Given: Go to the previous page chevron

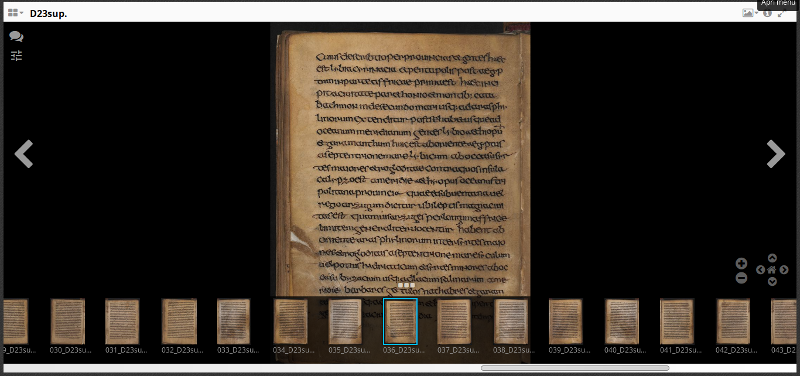Looking at the screenshot, I should 24,154.
